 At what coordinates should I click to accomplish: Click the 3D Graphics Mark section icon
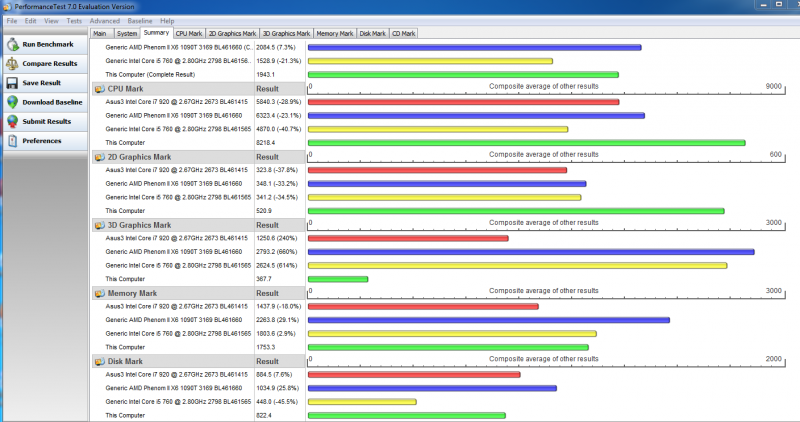(99, 225)
